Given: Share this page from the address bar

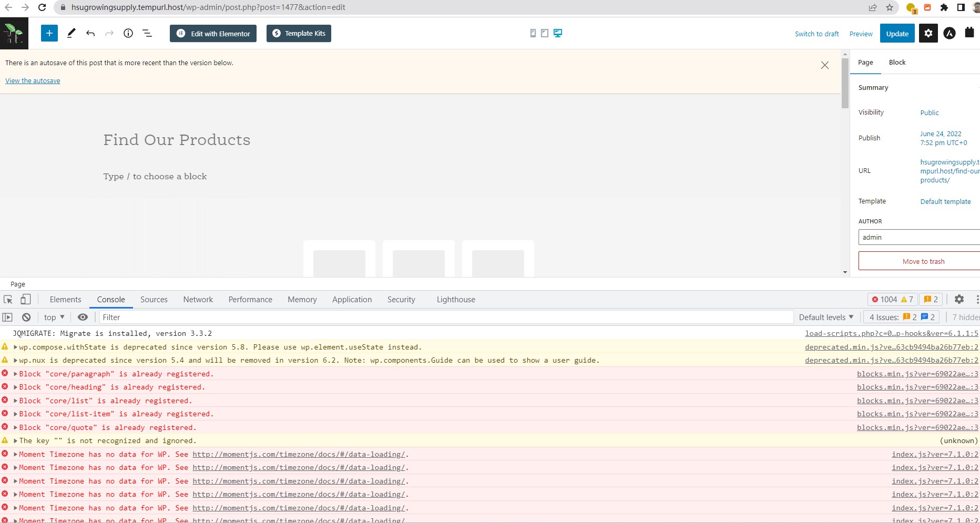Looking at the screenshot, I should coord(873,7).
